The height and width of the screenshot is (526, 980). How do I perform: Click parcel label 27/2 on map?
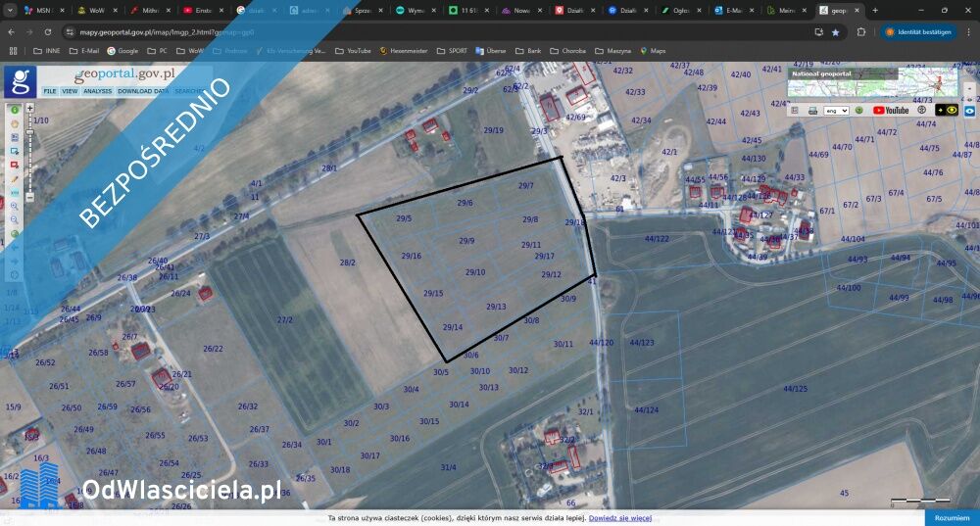(x=285, y=320)
